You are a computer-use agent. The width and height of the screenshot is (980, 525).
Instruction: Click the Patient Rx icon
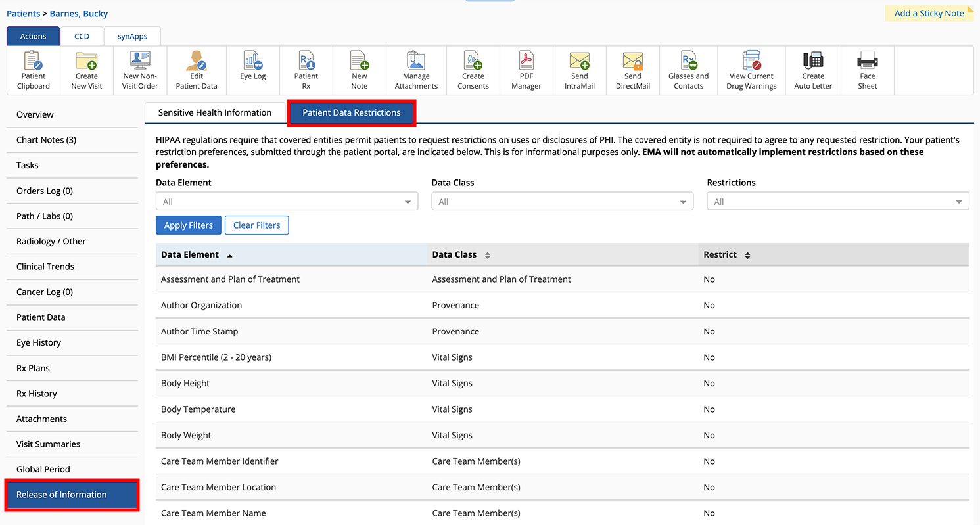306,70
